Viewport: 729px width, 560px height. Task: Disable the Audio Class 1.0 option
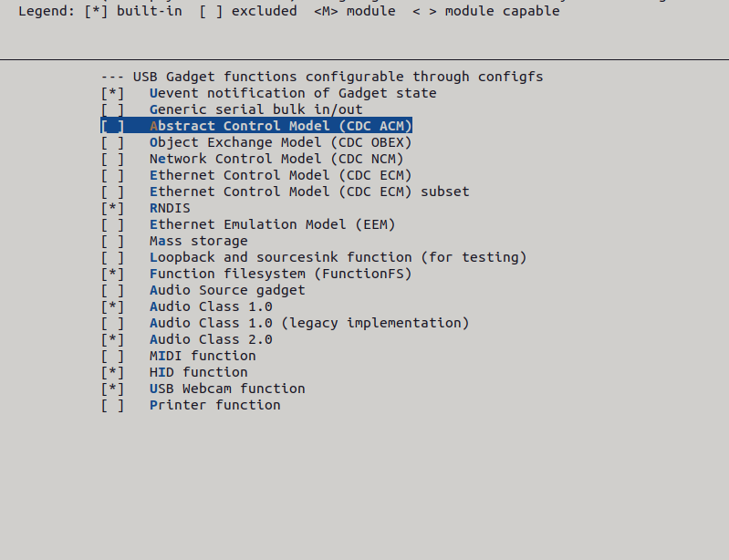[x=112, y=306]
